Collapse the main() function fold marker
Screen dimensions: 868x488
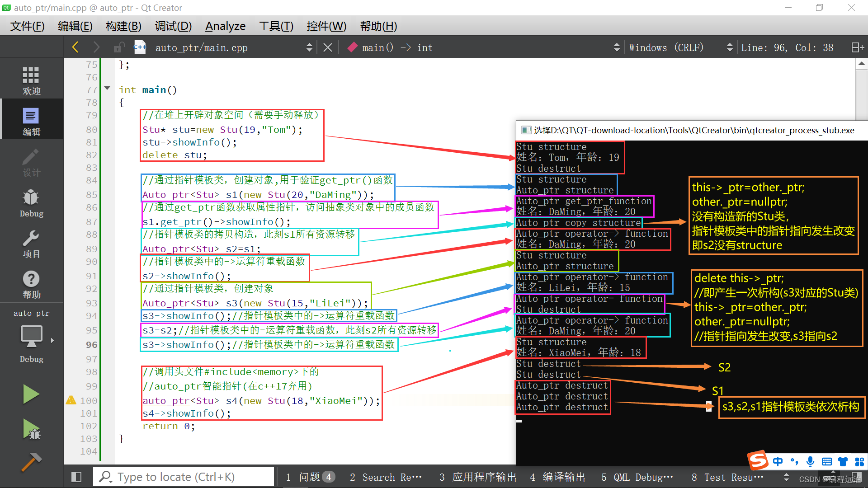click(107, 89)
